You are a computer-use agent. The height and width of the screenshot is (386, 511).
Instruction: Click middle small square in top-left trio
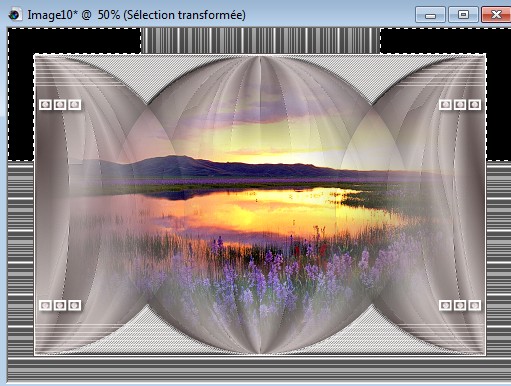click(60, 105)
